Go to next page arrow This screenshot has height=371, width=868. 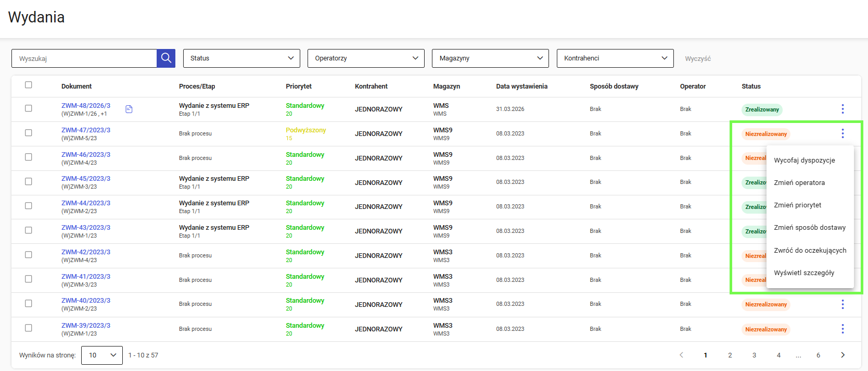click(x=843, y=355)
